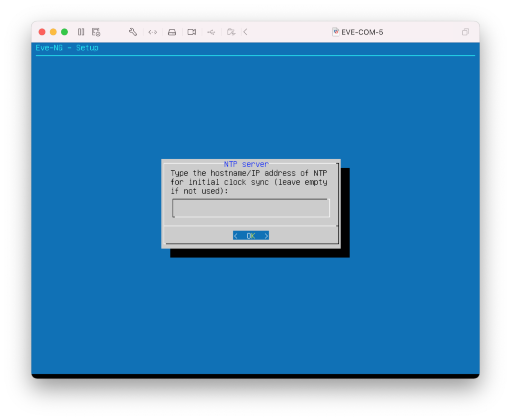Image resolution: width=511 pixels, height=420 pixels.
Task: Click the USB device icon
Action: pyautogui.click(x=211, y=32)
